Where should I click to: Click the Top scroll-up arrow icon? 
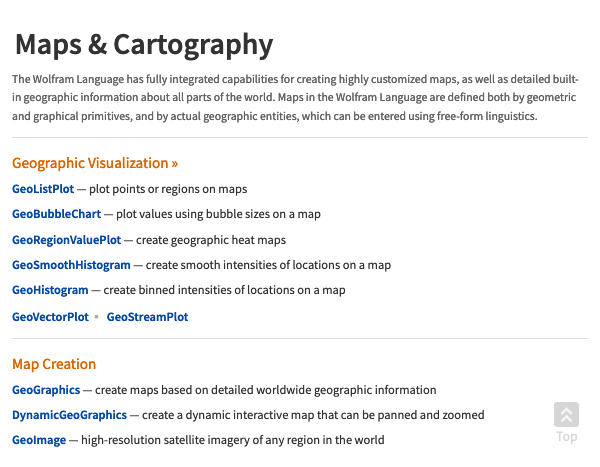click(x=566, y=415)
